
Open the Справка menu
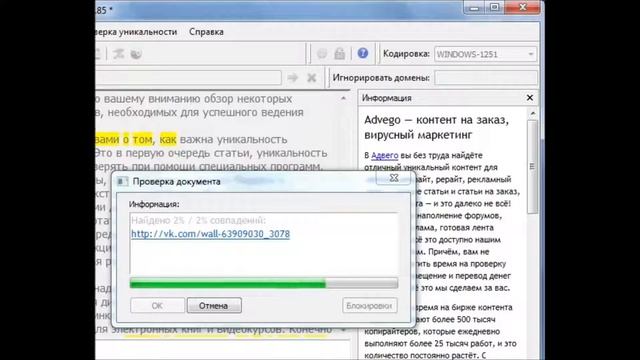[x=206, y=32]
